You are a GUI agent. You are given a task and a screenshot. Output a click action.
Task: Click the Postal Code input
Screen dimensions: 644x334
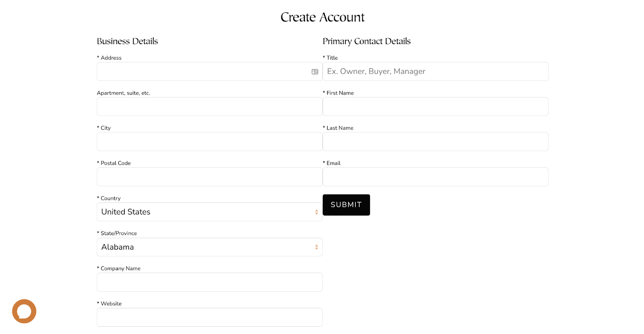(x=209, y=177)
